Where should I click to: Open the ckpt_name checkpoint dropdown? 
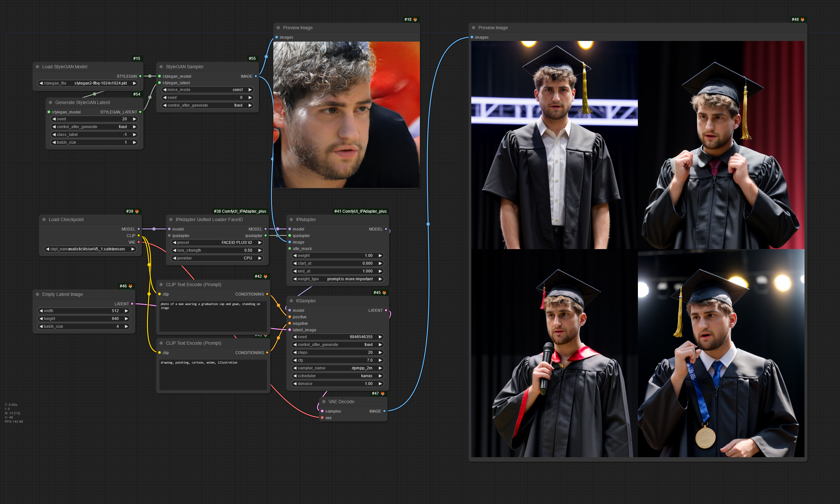tap(90, 249)
